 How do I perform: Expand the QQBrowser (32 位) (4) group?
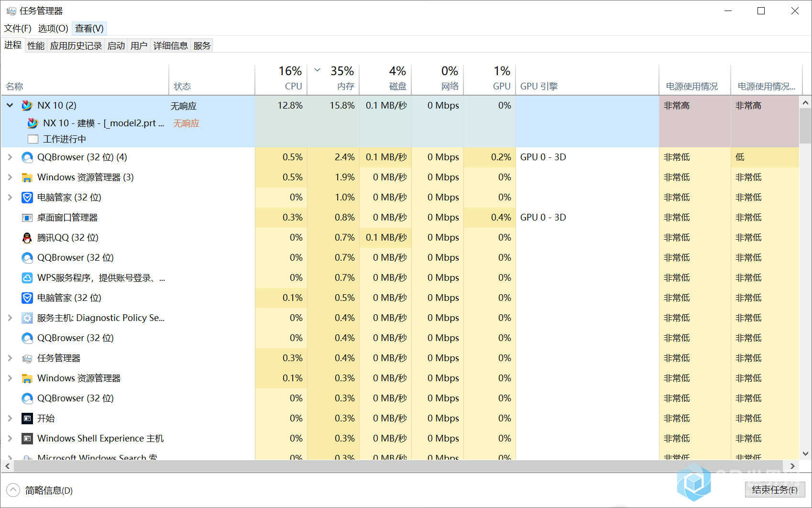coord(10,157)
